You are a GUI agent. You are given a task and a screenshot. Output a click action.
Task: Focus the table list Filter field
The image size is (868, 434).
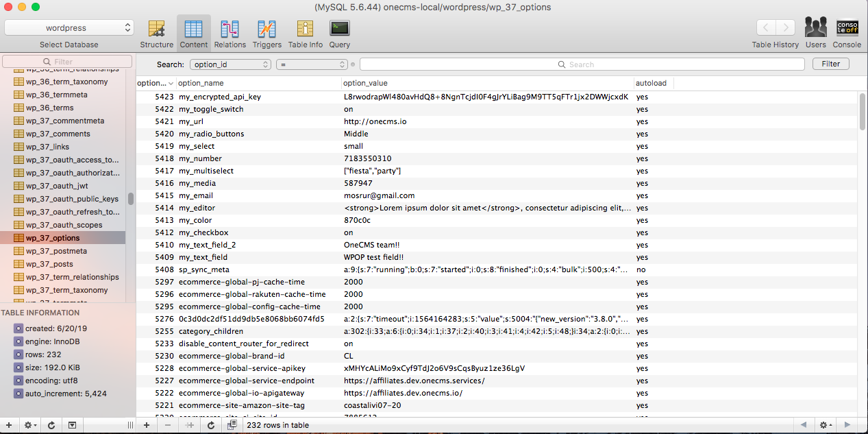pos(67,62)
